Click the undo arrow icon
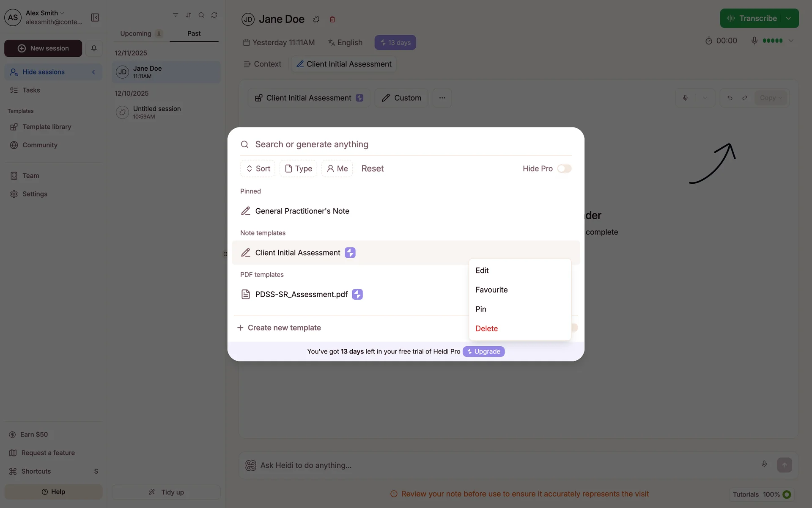This screenshot has height=508, width=812. coord(730,98)
